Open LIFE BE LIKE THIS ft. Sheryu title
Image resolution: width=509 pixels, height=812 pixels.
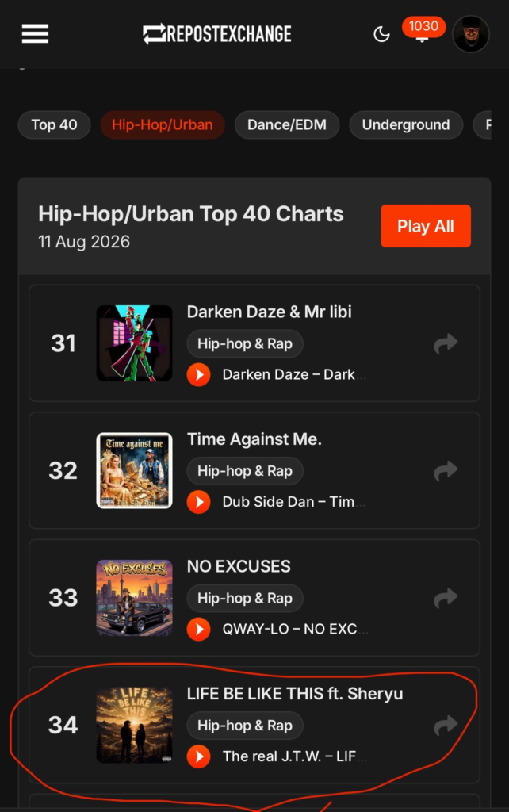point(295,694)
